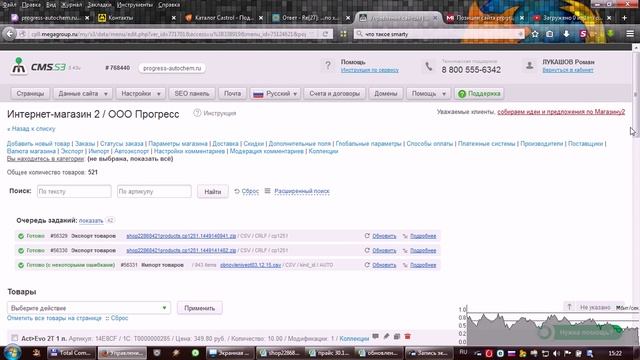640x360 pixels.
Task: Click the help question mark icon in header
Action: tap(328, 65)
